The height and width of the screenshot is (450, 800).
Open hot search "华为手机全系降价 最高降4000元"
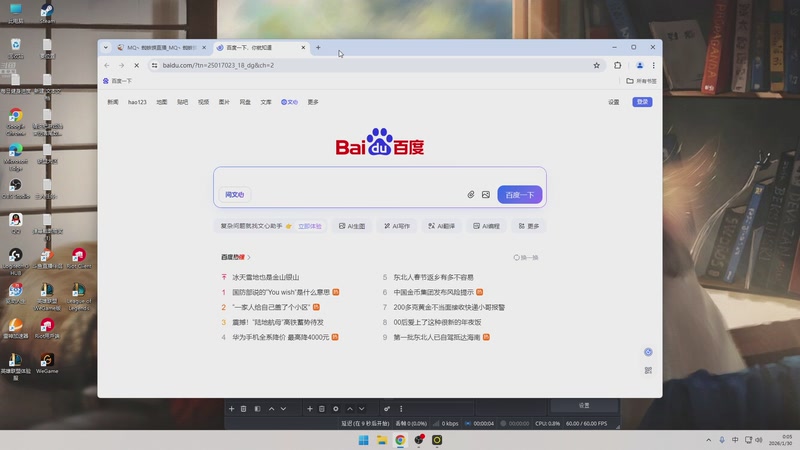point(281,337)
